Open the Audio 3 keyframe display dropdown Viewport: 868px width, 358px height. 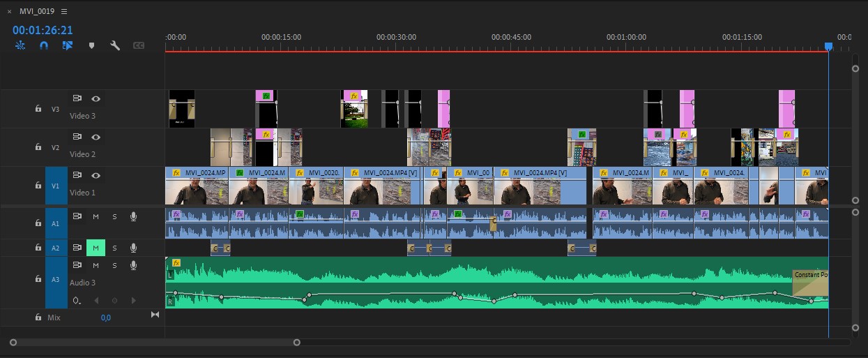click(x=77, y=301)
